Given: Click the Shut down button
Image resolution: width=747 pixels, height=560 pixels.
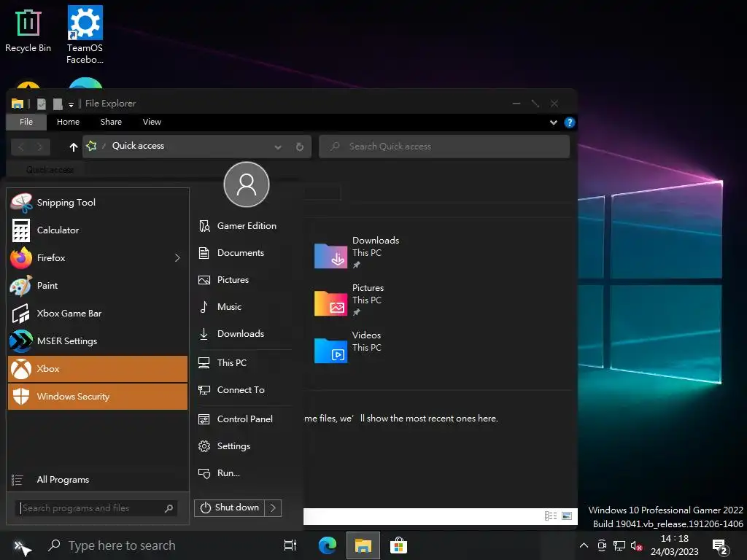Looking at the screenshot, I should (x=230, y=507).
